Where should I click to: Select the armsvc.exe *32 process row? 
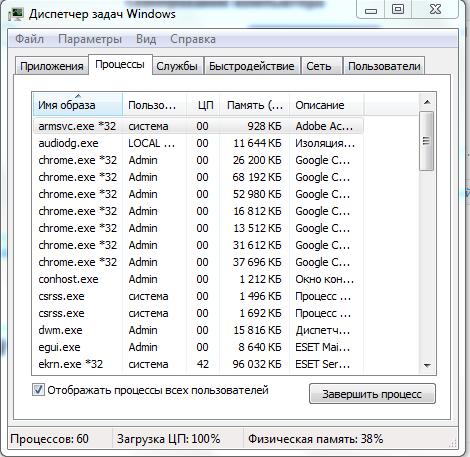pos(198,126)
